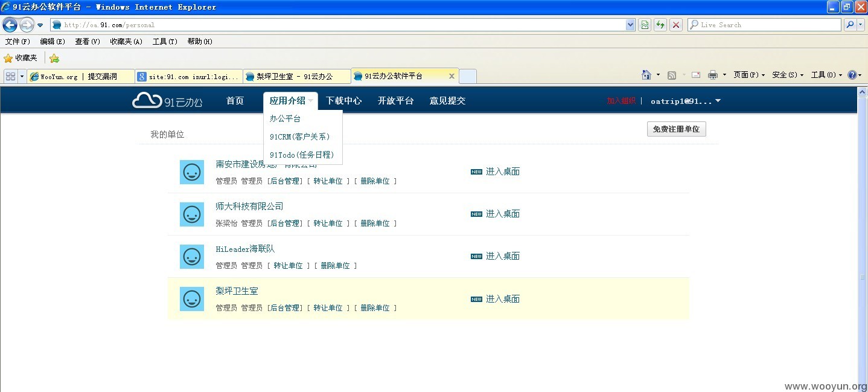
Task: Open the 师大科技有限公司 unit name link
Action: click(x=249, y=207)
